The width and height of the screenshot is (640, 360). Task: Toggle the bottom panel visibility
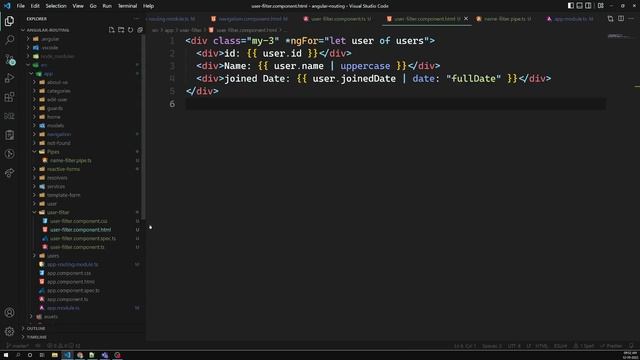tap(579, 6)
